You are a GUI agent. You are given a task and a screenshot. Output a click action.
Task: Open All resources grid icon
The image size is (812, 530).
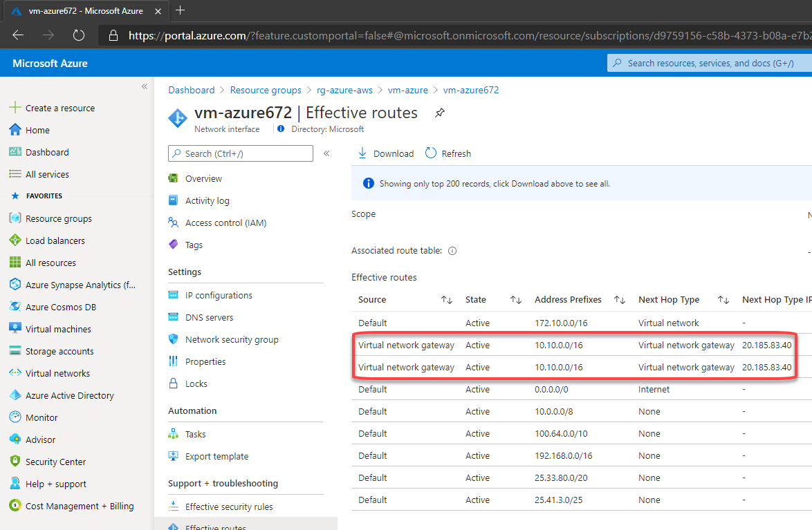click(x=15, y=263)
